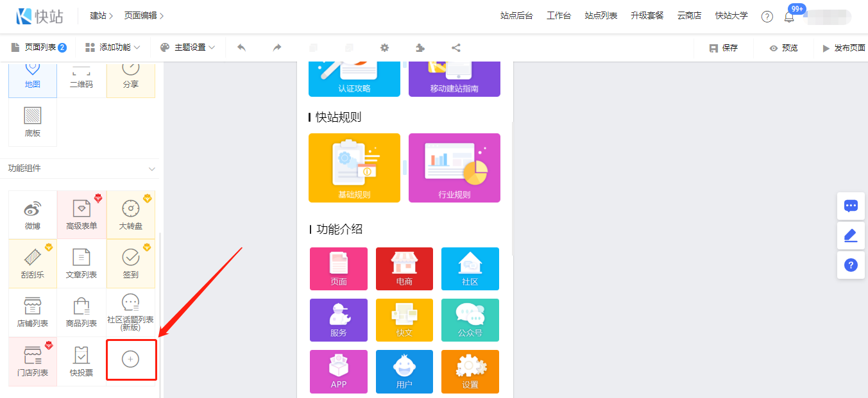Collapse the 功能组件 section
The width and height of the screenshot is (868, 398).
point(152,169)
